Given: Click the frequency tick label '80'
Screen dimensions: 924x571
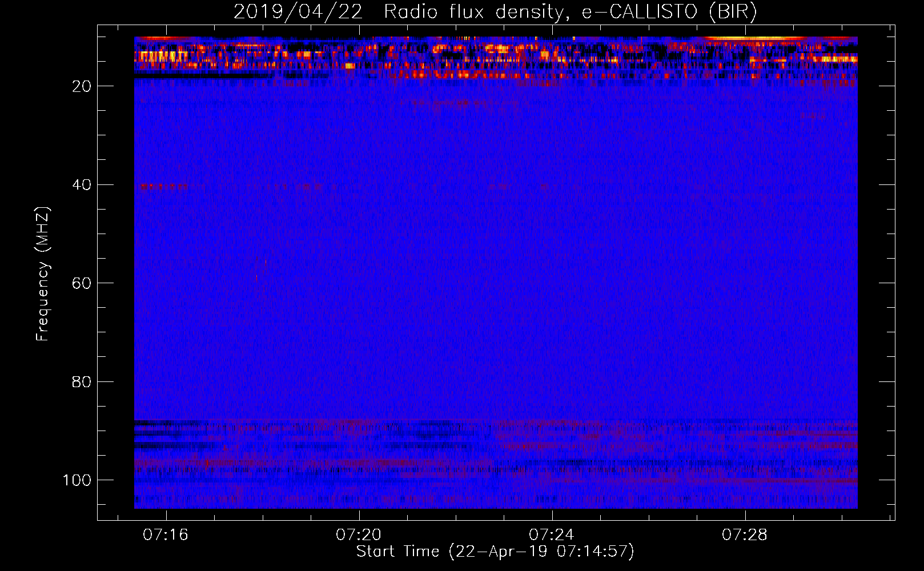Looking at the screenshot, I should pos(82,382).
